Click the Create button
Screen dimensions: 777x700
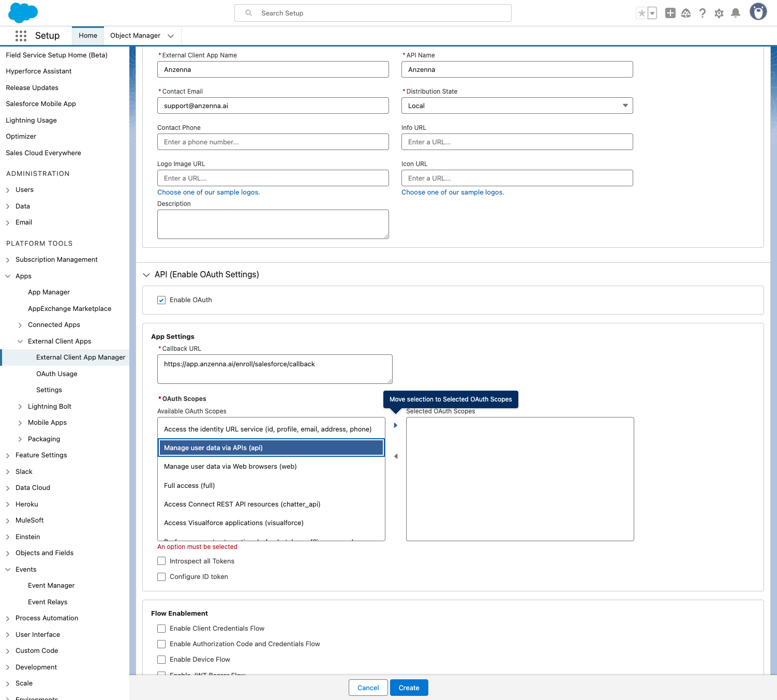click(409, 688)
